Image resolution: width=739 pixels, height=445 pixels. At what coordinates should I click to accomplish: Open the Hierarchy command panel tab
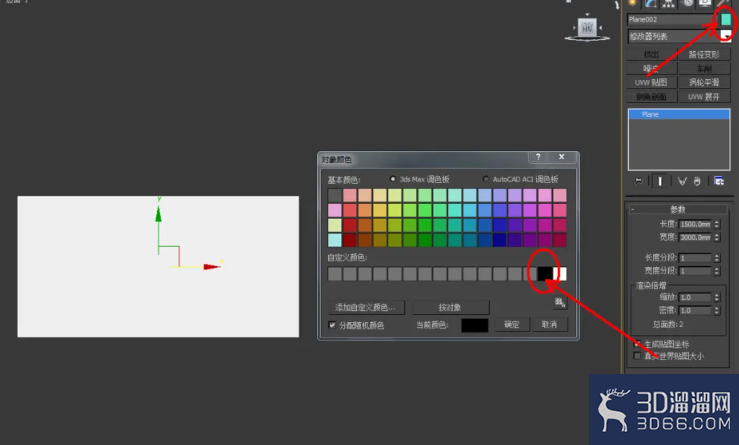[x=668, y=3]
